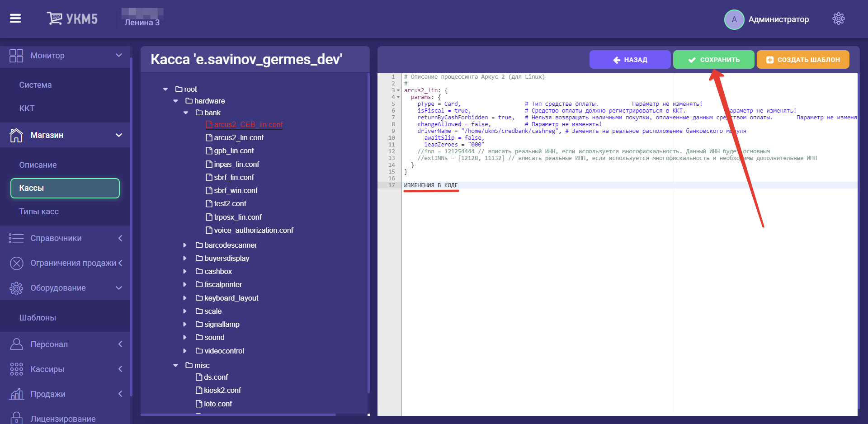Open trposx_lin.conf file
This screenshot has width=868, height=424.
pyautogui.click(x=238, y=217)
